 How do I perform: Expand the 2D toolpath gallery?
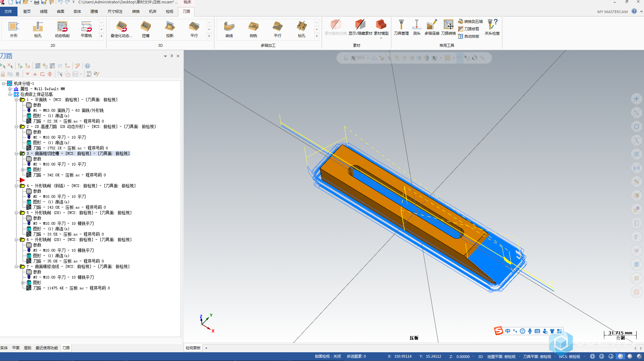coord(101,36)
